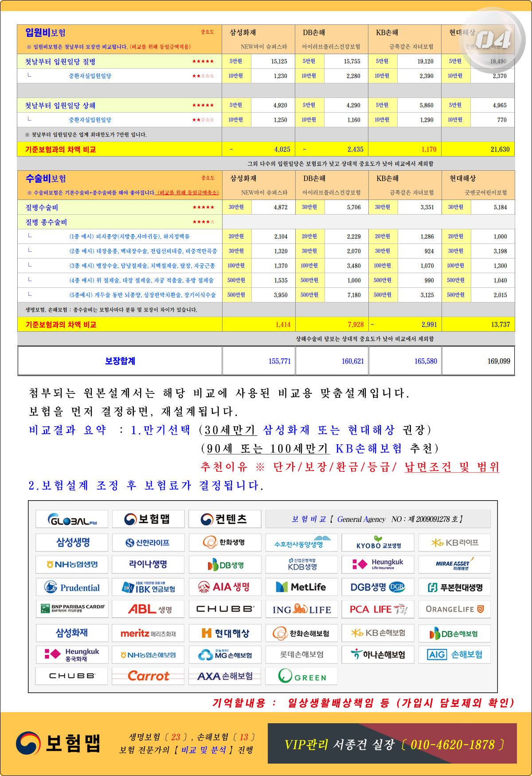Screen dimensions: 532x776
Task: Click the phone number 010-4620-1878
Action: (452, 745)
